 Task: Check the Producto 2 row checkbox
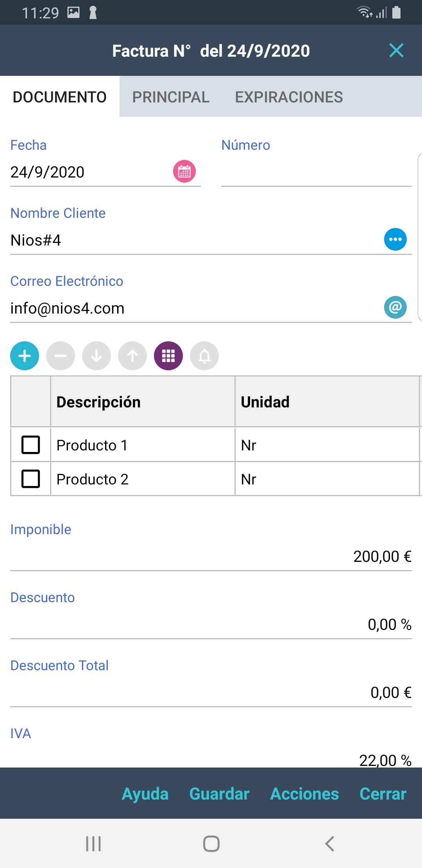[x=30, y=479]
